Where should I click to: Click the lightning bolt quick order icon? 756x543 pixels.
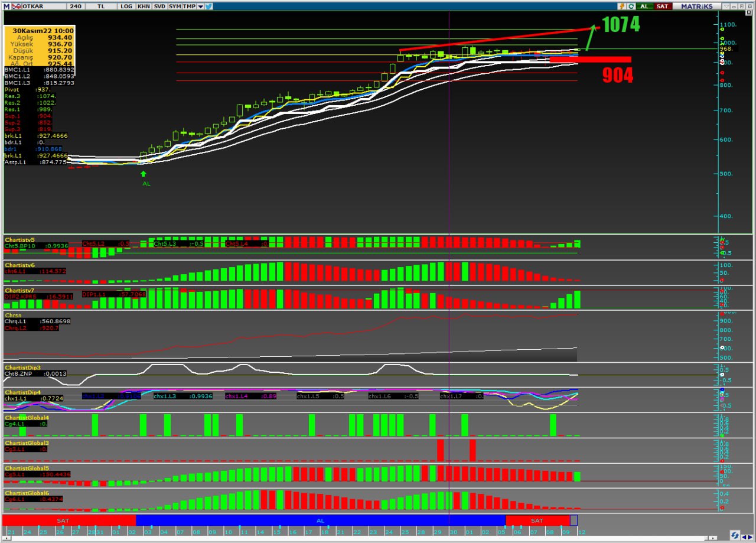click(621, 6)
